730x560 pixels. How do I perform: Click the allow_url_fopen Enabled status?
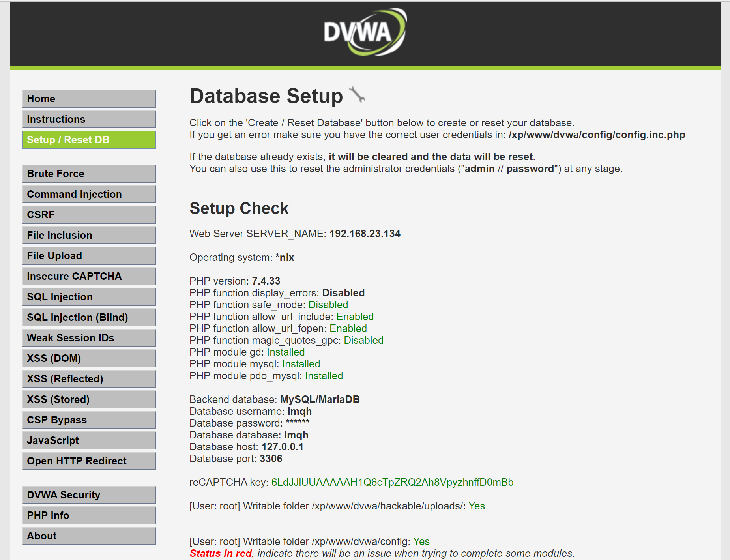click(348, 328)
